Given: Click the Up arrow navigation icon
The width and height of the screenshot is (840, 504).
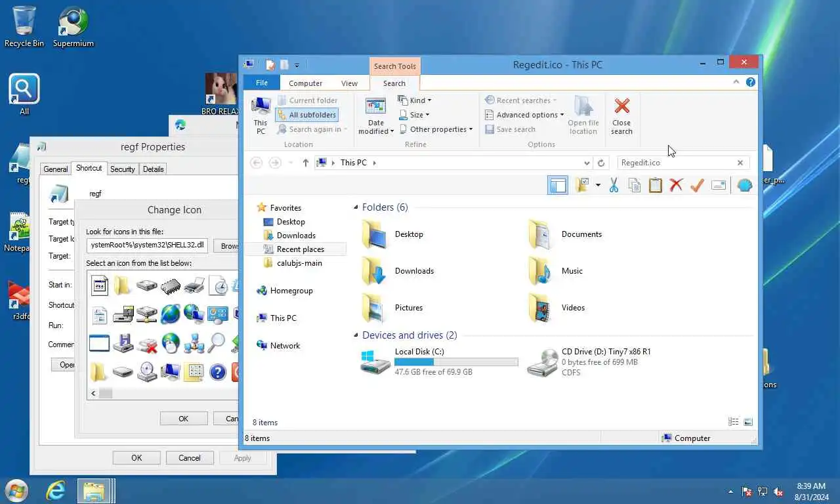Looking at the screenshot, I should tap(305, 163).
